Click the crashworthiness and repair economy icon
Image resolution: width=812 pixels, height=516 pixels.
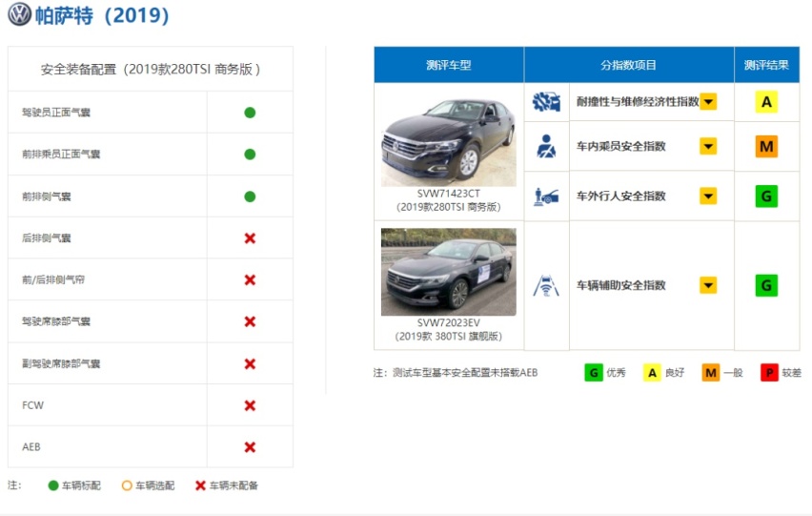(546, 101)
